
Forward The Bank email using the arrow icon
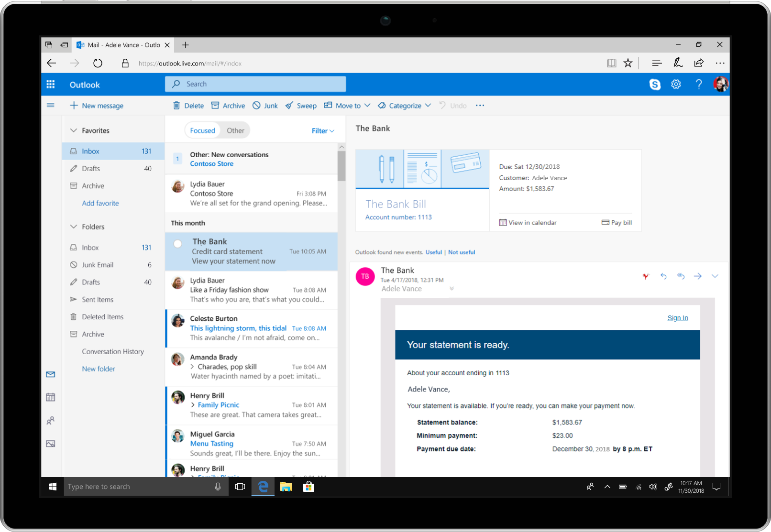point(697,276)
